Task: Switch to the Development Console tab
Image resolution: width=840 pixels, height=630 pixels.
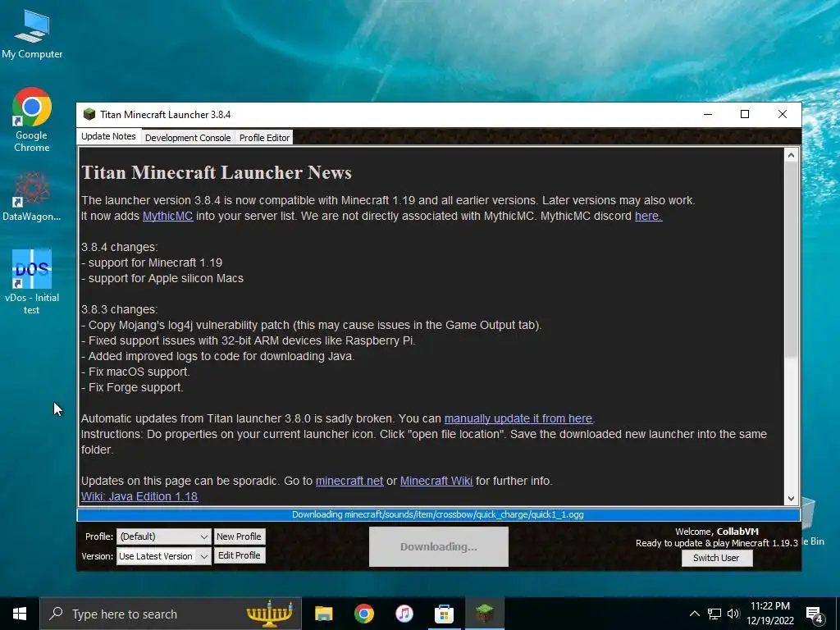Action: click(x=188, y=138)
